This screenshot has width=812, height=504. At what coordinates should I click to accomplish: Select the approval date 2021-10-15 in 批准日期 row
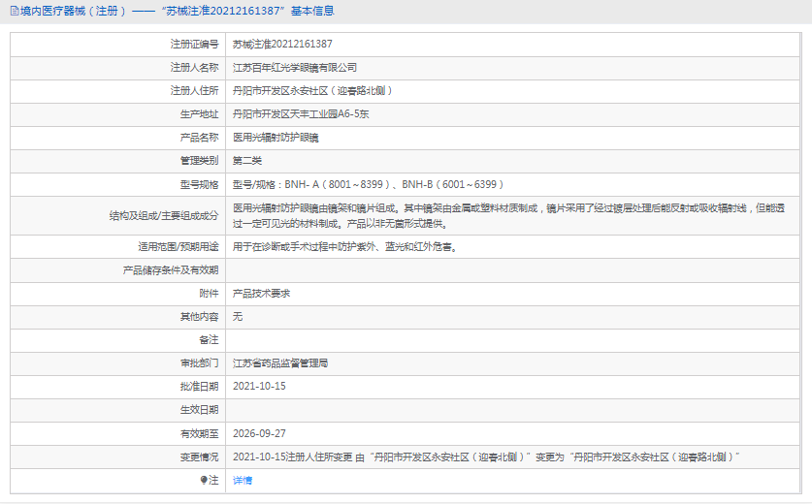pyautogui.click(x=259, y=386)
